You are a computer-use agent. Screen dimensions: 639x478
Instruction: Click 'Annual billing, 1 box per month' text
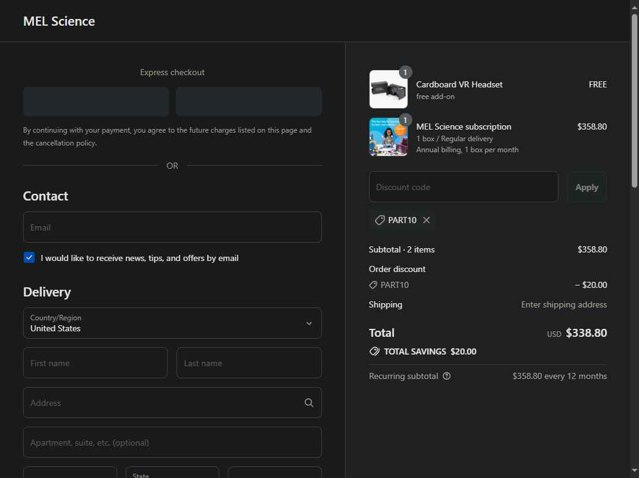pyautogui.click(x=467, y=150)
